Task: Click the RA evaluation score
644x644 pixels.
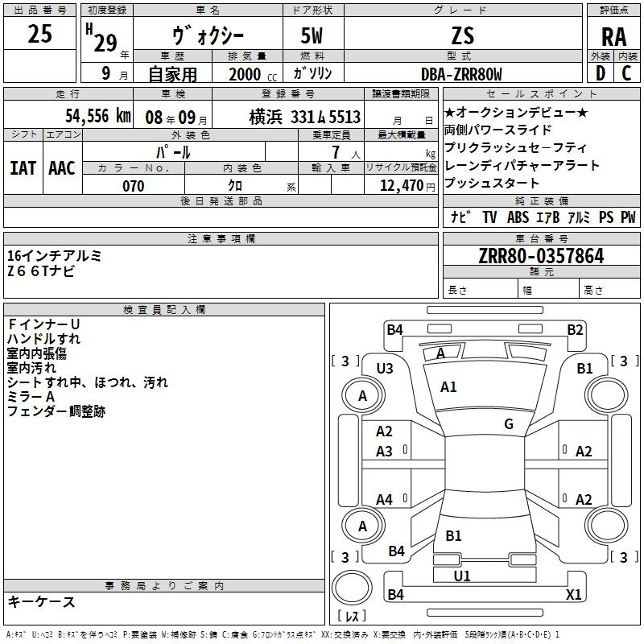Action: (x=613, y=37)
